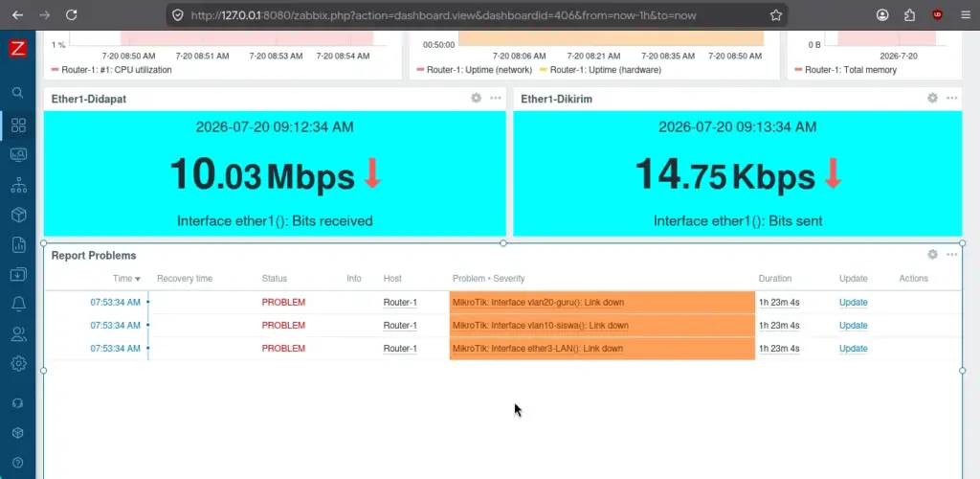This screenshot has height=479, width=980.
Task: Open time link for ether3-LAN problem
Action: pyautogui.click(x=115, y=349)
